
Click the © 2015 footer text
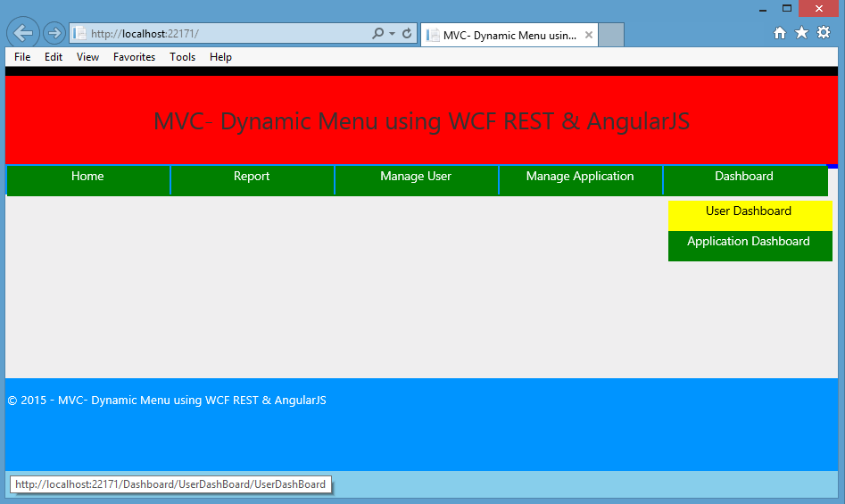[167, 400]
